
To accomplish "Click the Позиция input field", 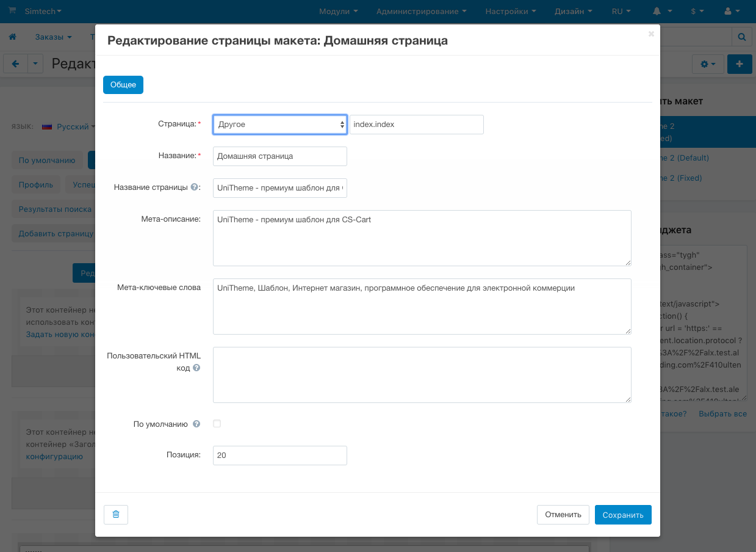I will [x=280, y=456].
